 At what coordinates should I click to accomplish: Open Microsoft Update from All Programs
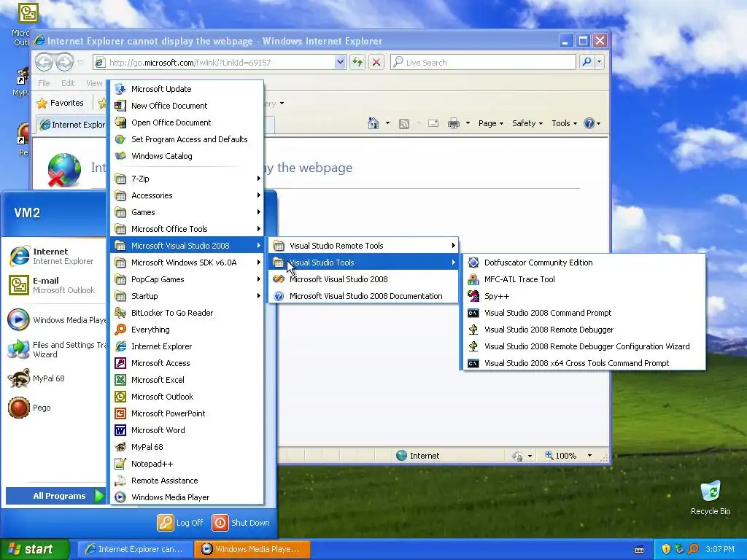coord(187,89)
